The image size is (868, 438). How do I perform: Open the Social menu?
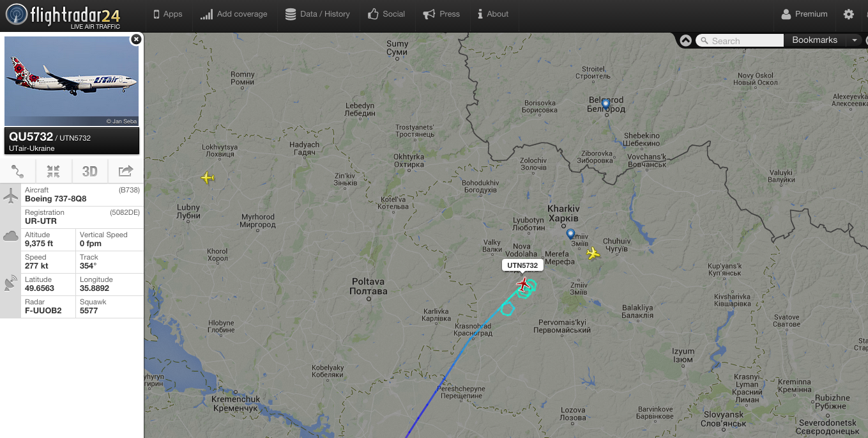coord(386,14)
